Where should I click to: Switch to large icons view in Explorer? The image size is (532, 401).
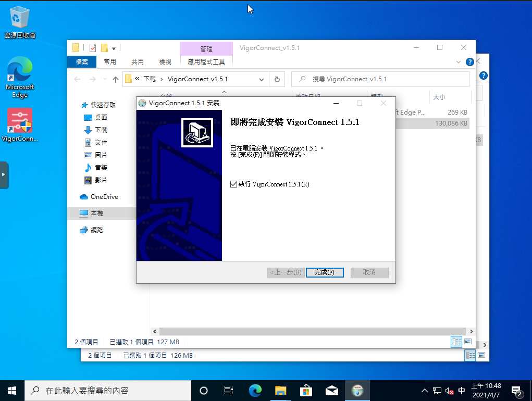467,342
